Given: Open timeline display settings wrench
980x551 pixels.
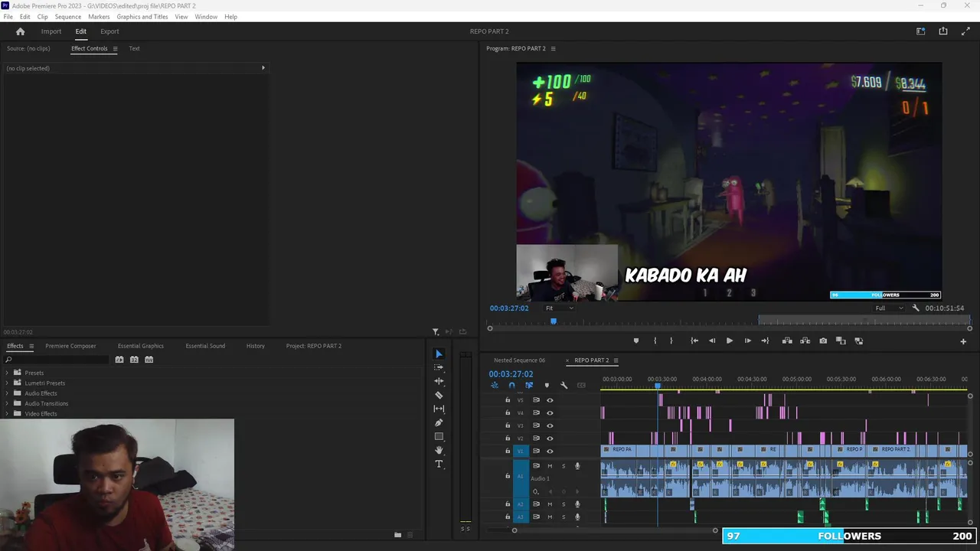Looking at the screenshot, I should pos(564,386).
